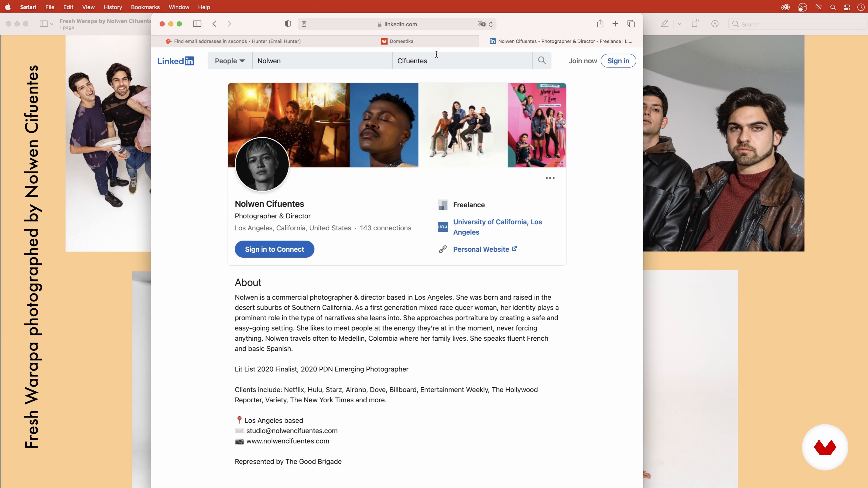Image resolution: width=868 pixels, height=488 pixels.
Task: Click the privacy shield icon in Safari
Action: tap(288, 24)
